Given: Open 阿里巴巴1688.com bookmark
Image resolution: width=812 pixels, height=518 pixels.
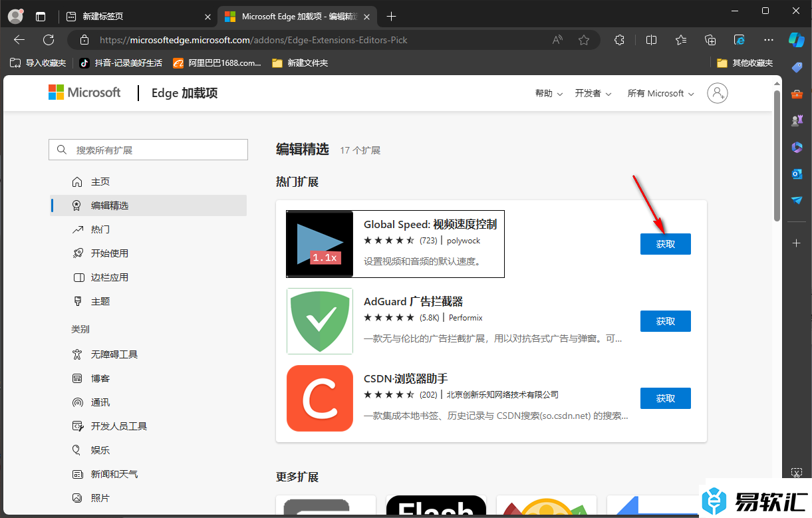Looking at the screenshot, I should click(217, 63).
